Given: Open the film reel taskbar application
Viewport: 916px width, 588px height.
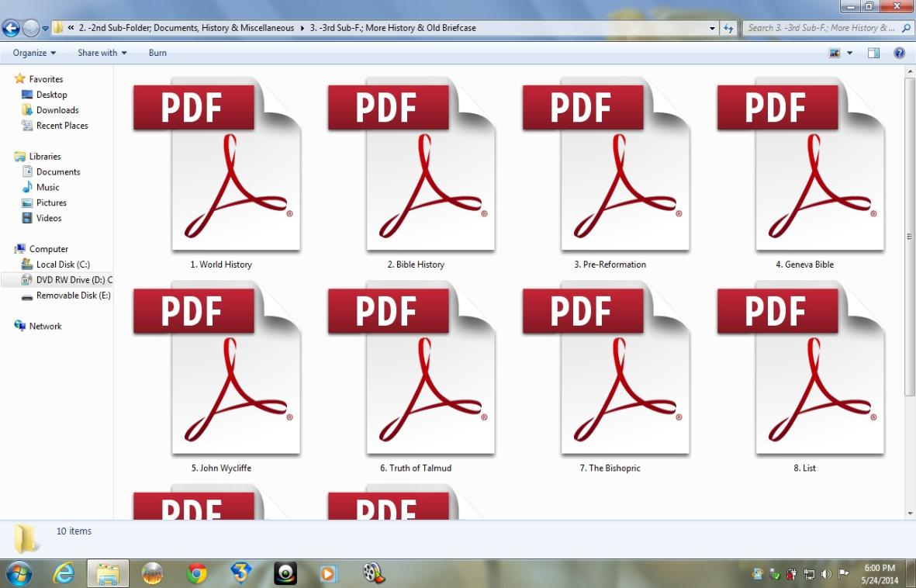Looking at the screenshot, I should (373, 573).
